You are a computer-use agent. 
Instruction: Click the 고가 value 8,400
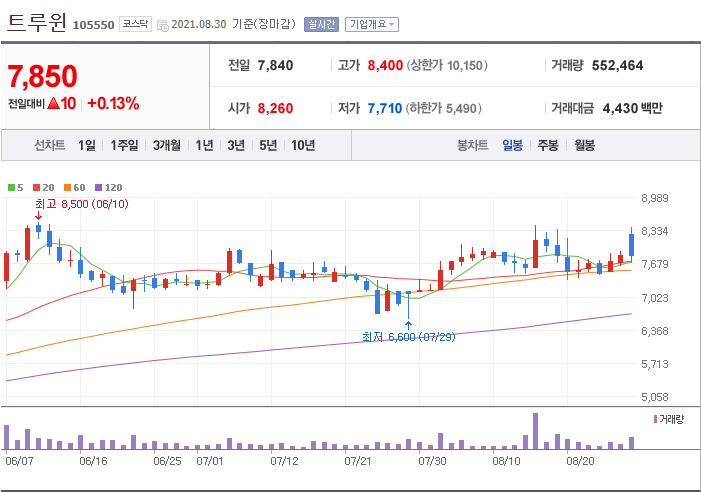coord(385,66)
